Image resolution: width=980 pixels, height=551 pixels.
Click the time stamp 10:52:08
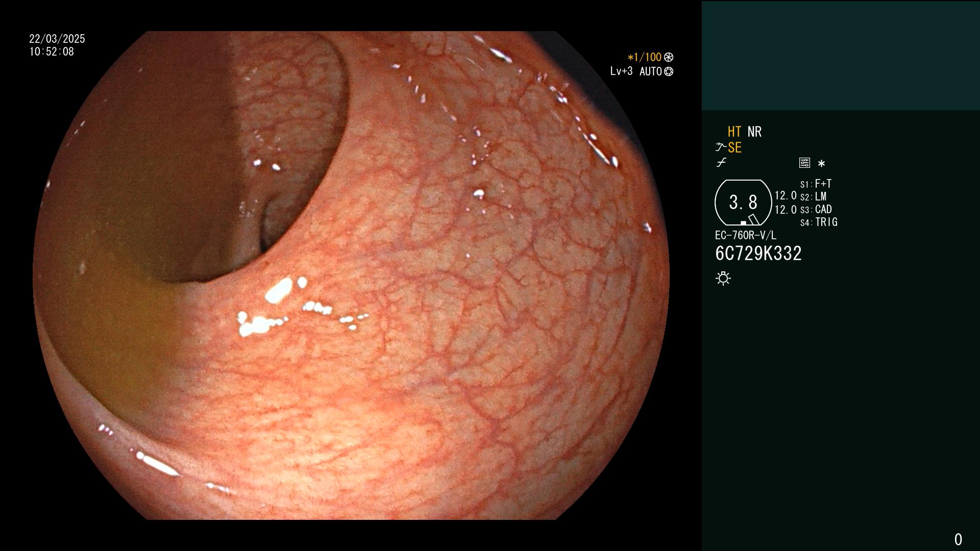[52, 52]
